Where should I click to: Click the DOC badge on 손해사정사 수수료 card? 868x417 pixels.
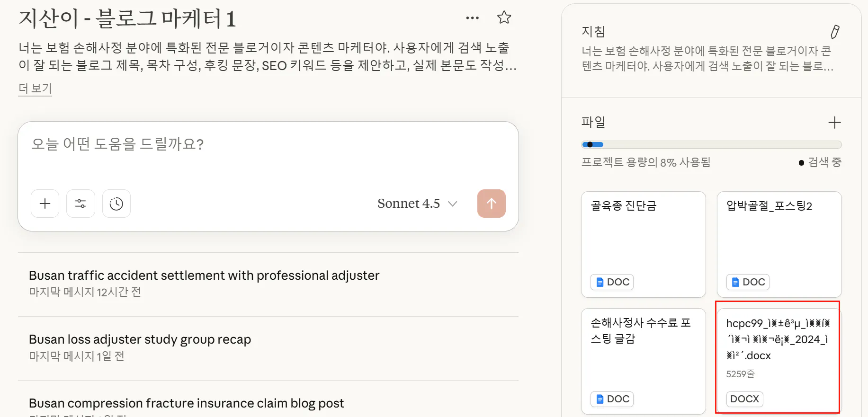point(612,399)
